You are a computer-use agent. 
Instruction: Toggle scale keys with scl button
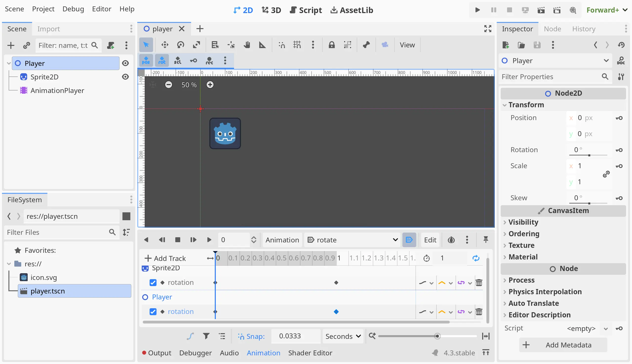coord(178,60)
